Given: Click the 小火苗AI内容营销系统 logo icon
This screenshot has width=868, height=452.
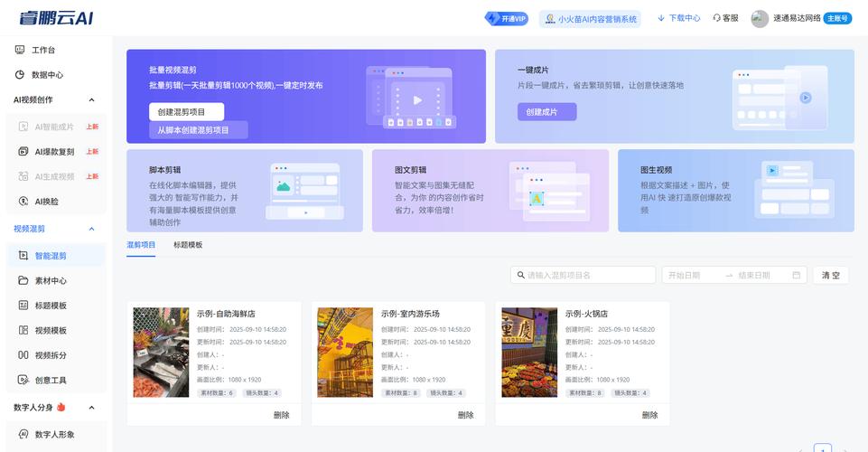Looking at the screenshot, I should click(x=550, y=19).
